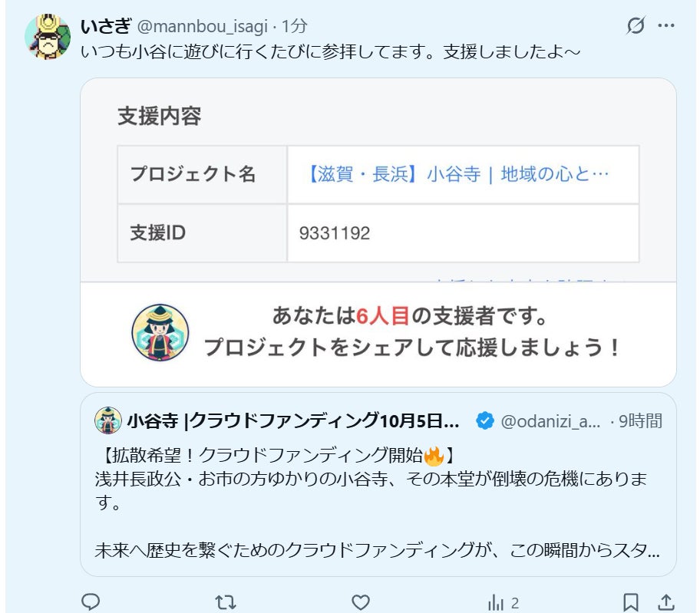Click the @mannbou_isagi handle
Image resolution: width=700 pixels, height=613 pixels.
tap(202, 27)
